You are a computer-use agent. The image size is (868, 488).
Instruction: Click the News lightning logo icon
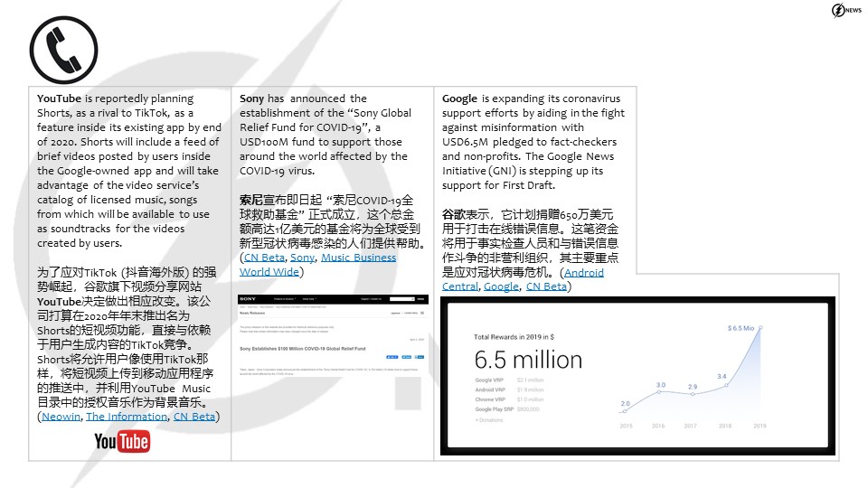846,10
